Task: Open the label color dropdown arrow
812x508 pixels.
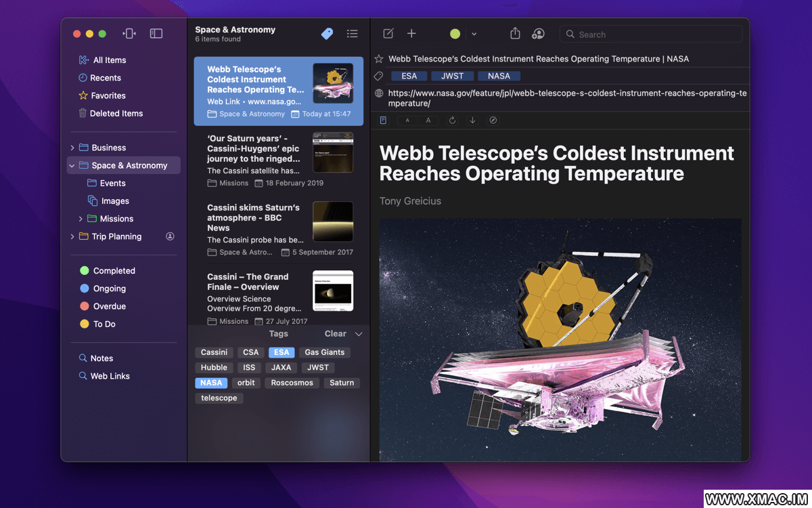Action: (x=474, y=34)
